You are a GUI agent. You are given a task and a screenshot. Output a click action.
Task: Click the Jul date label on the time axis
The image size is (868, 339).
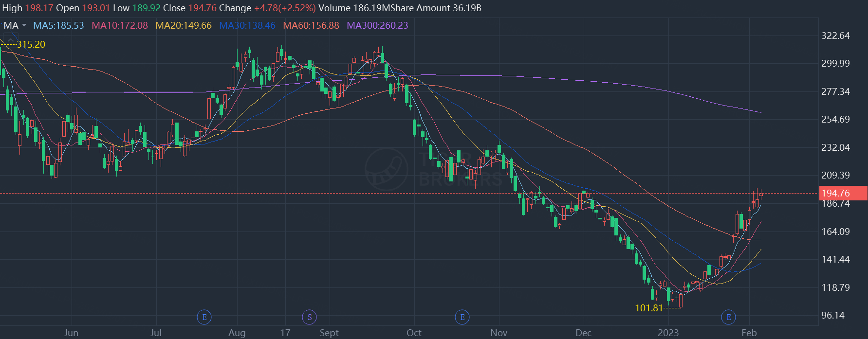[156, 333]
